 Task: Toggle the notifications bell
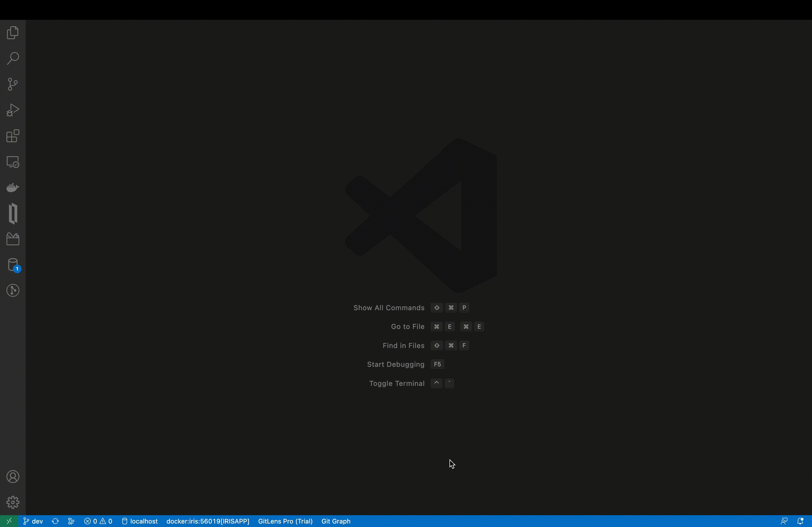800,521
